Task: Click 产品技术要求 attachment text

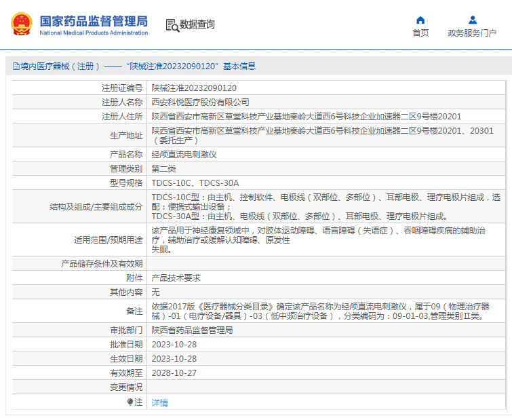Action: 176,278
